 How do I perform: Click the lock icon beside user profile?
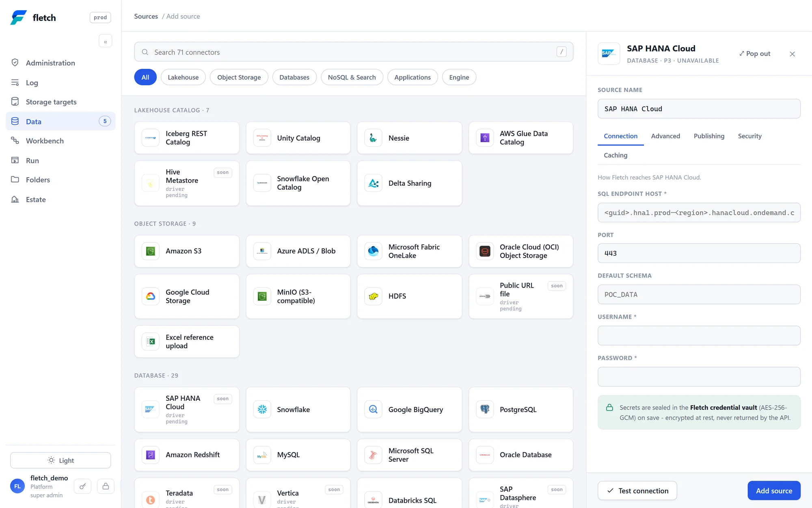tap(106, 486)
